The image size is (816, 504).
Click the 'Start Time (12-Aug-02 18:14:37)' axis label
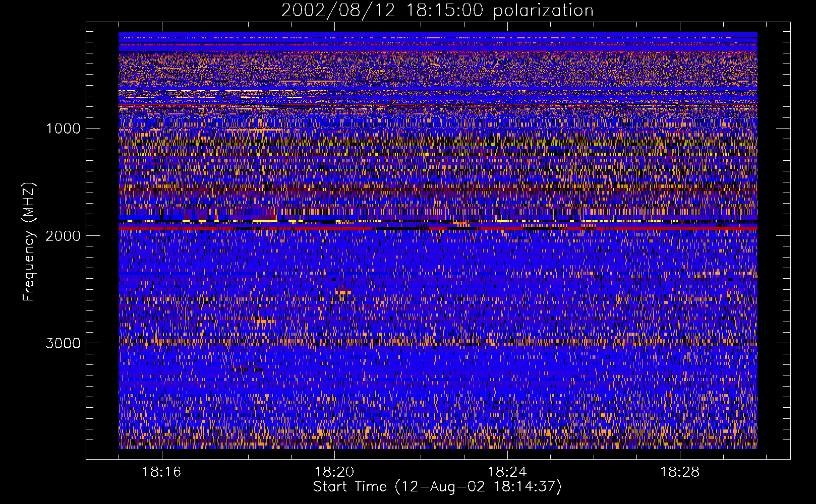(437, 487)
